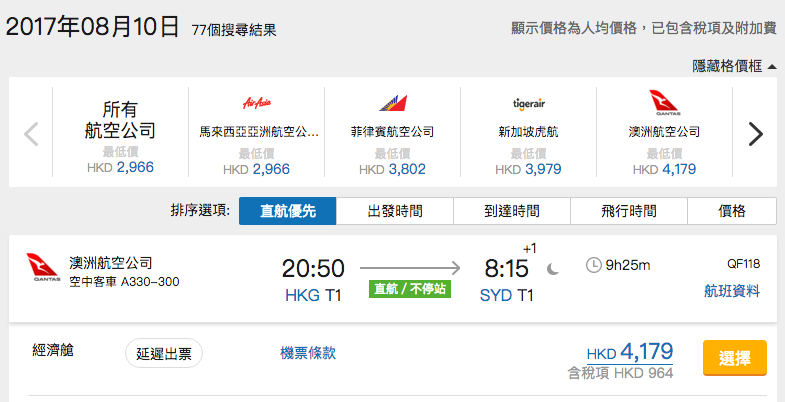Click the 延遲出票 pill button
The height and width of the screenshot is (402, 785).
tap(164, 353)
